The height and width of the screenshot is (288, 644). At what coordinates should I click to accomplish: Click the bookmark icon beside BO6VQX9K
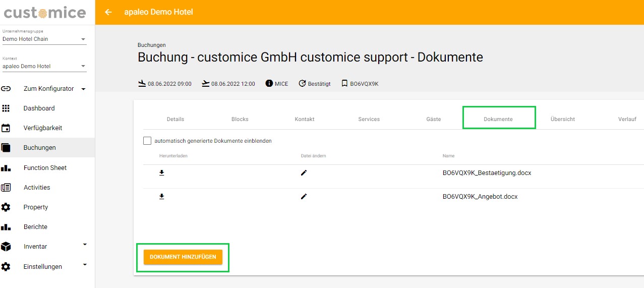344,83
